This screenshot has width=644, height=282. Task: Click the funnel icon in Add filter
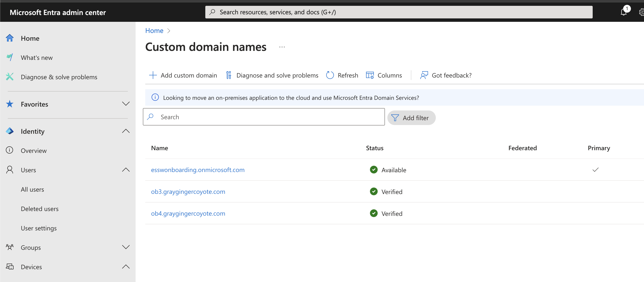pyautogui.click(x=395, y=117)
